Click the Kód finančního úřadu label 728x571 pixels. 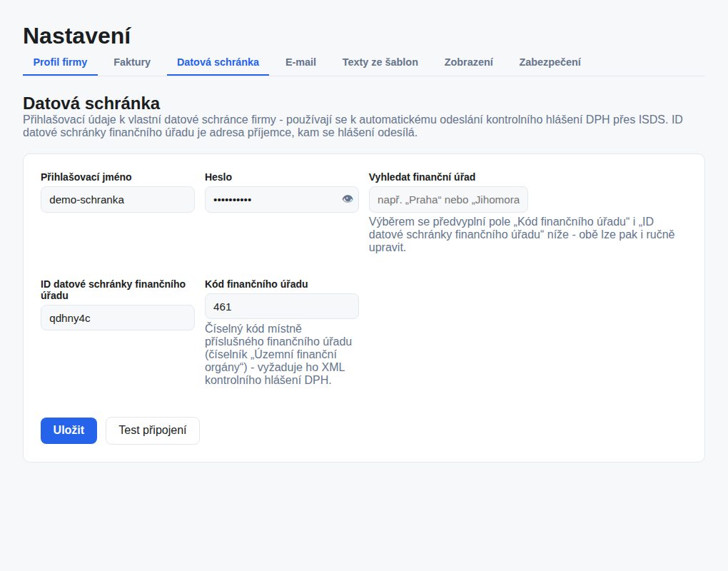pyautogui.click(x=256, y=283)
